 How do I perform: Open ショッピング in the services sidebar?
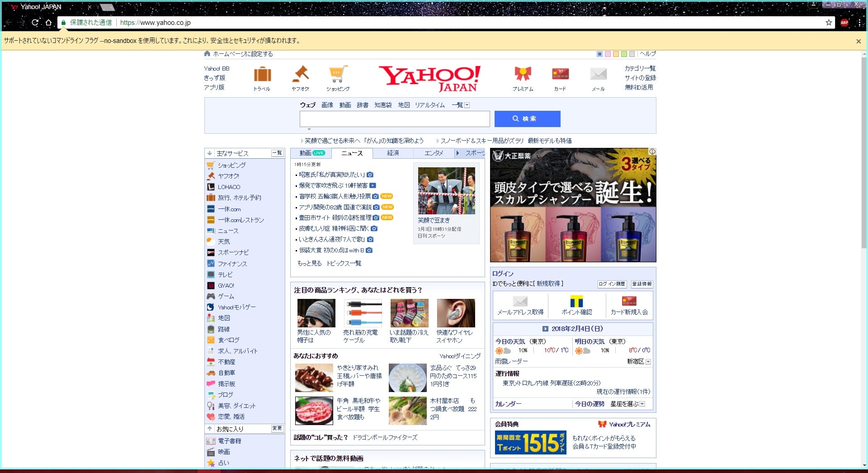pos(231,166)
